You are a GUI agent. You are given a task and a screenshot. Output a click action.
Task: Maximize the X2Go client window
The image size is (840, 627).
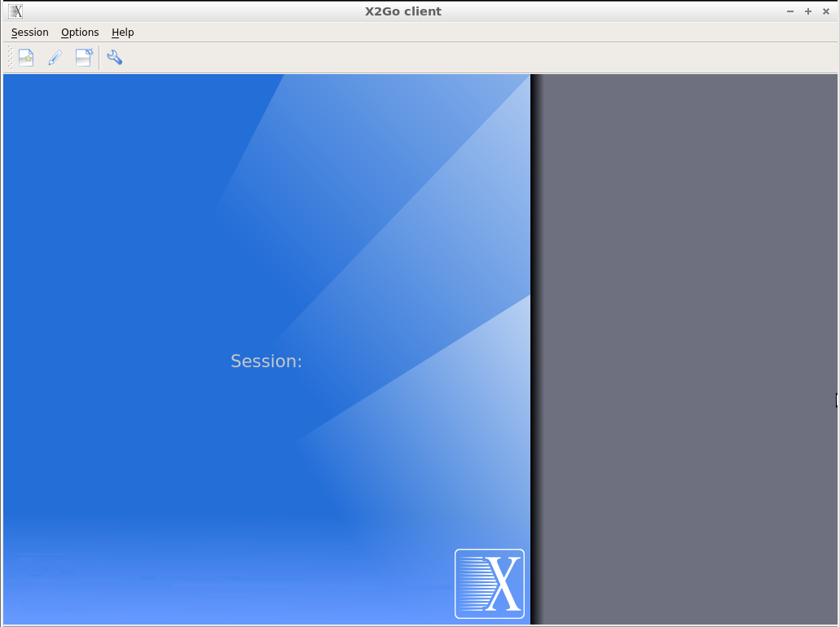coord(808,11)
